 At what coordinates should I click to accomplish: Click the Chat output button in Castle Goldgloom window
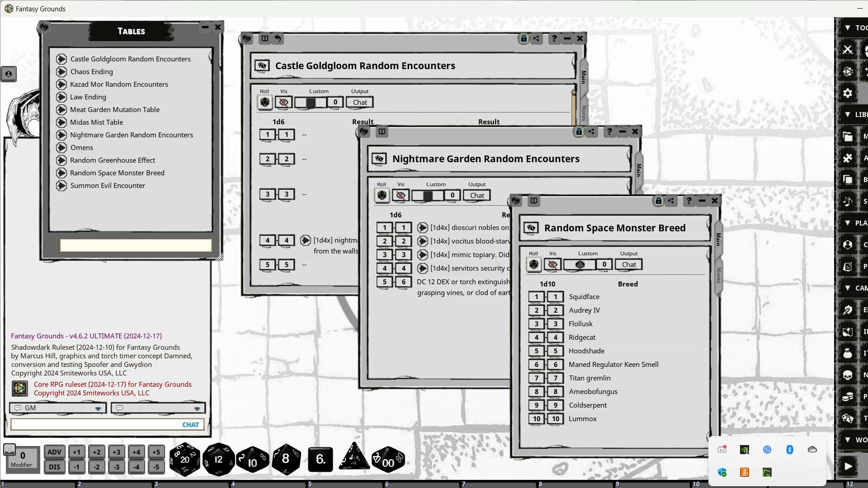coord(359,102)
